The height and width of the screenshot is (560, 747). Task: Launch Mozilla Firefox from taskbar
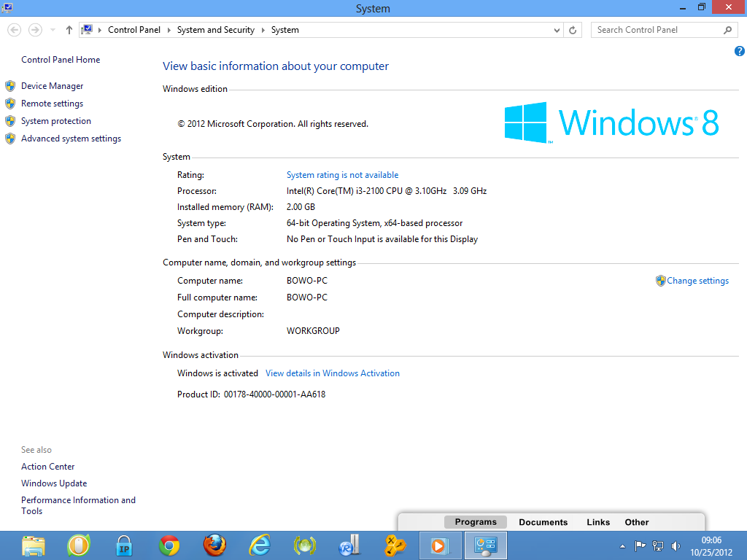tap(214, 545)
